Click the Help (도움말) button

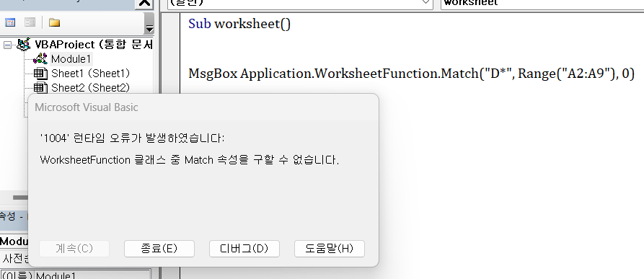(330, 249)
